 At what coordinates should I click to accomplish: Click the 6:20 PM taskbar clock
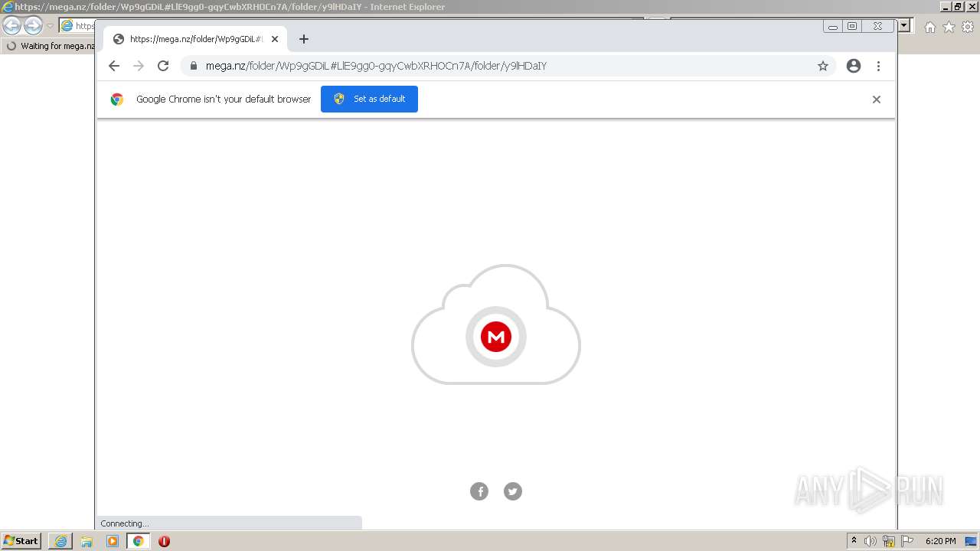tap(940, 541)
